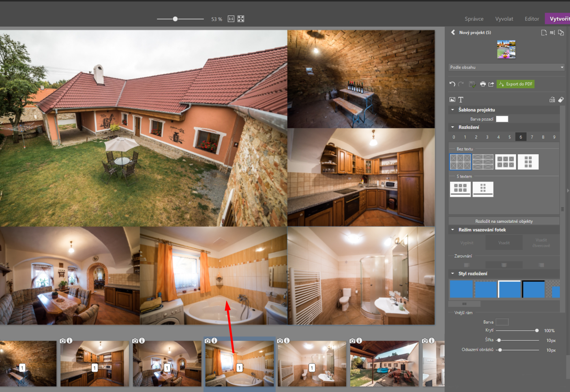Click the camera icon above the patio thumbnail

point(353,341)
